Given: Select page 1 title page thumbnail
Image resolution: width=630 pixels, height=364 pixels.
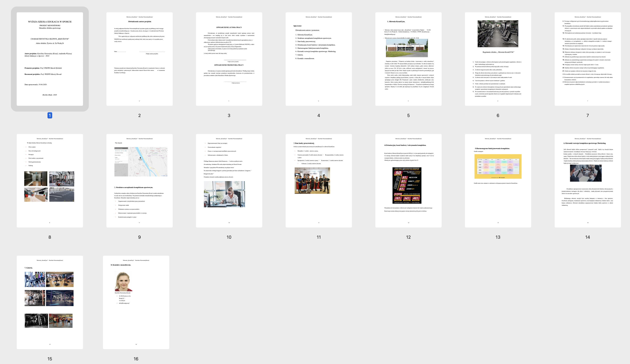Looking at the screenshot, I should pos(50,59).
